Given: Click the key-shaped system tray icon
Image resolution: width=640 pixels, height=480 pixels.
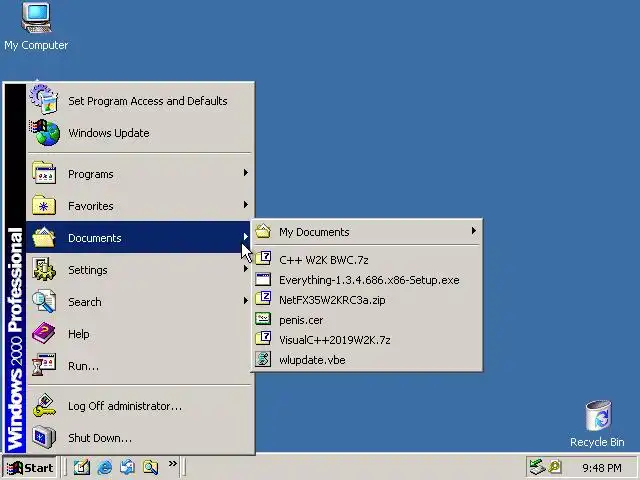Looking at the screenshot, I should pyautogui.click(x=555, y=467).
